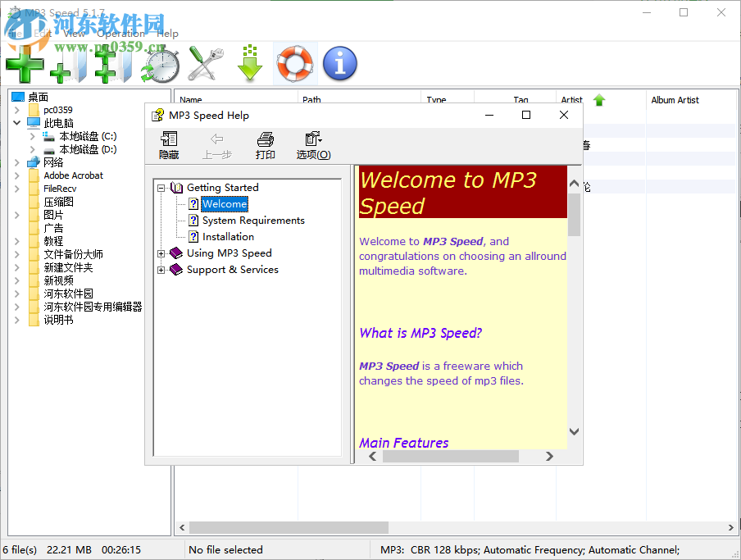Click the blue info icon for About
741x560 pixels.
[x=339, y=63]
